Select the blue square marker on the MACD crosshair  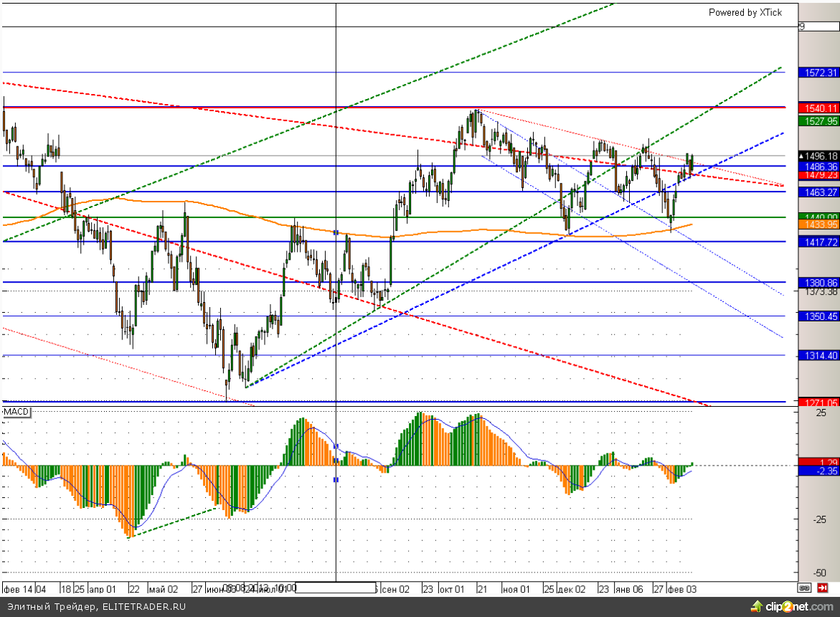click(x=336, y=479)
